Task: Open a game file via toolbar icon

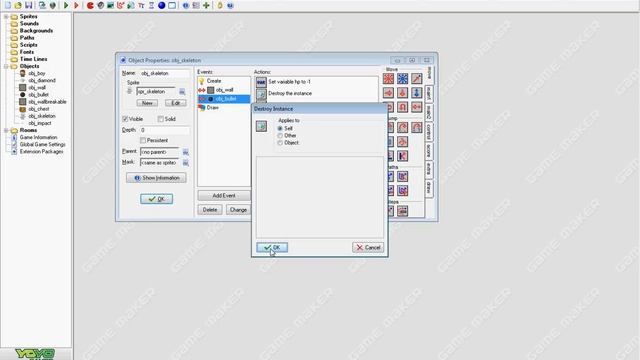Action: [x=18, y=5]
